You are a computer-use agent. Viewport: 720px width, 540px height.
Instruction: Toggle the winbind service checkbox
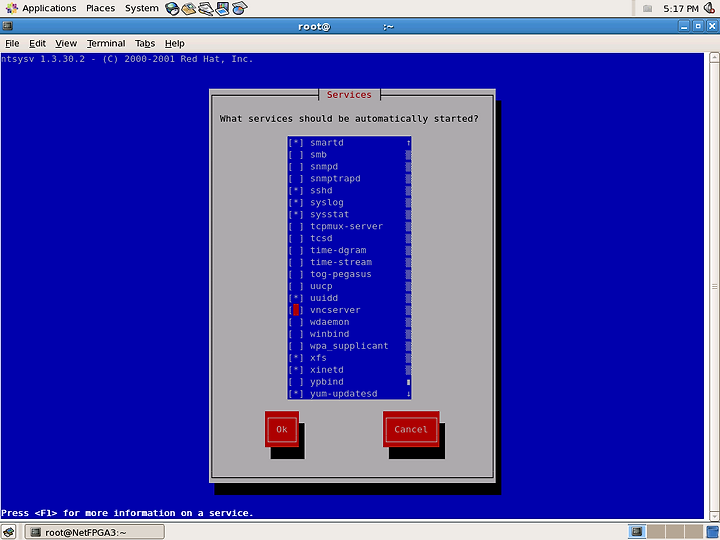296,334
